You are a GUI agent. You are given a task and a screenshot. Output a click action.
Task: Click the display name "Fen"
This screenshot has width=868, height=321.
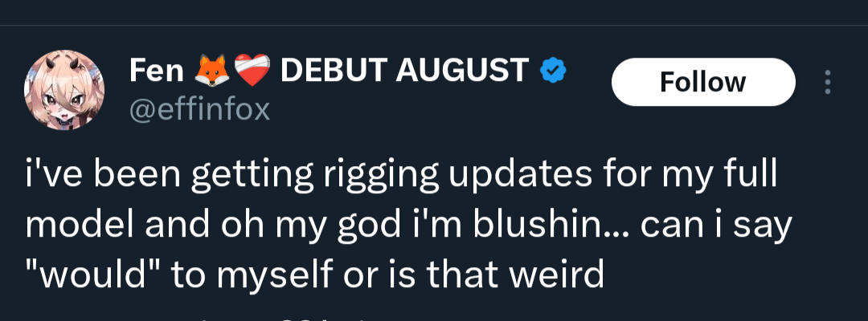coord(156,73)
